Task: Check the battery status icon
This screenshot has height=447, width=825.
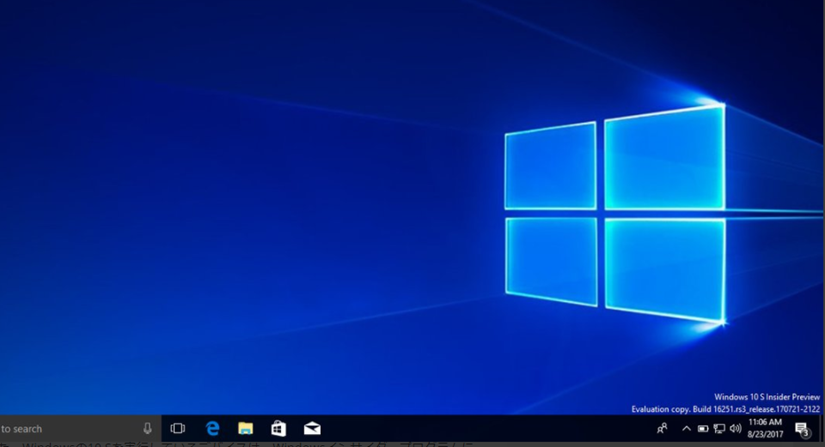Action: 703,429
